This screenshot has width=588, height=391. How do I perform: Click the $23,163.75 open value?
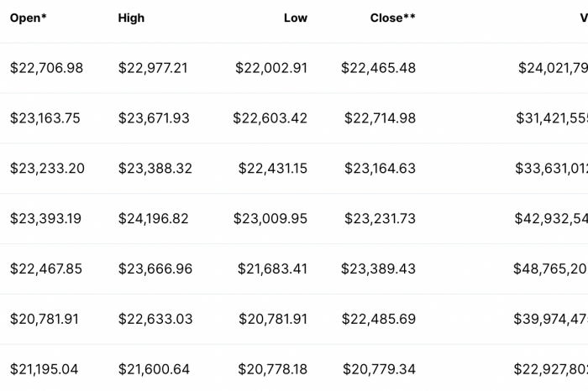(45, 118)
